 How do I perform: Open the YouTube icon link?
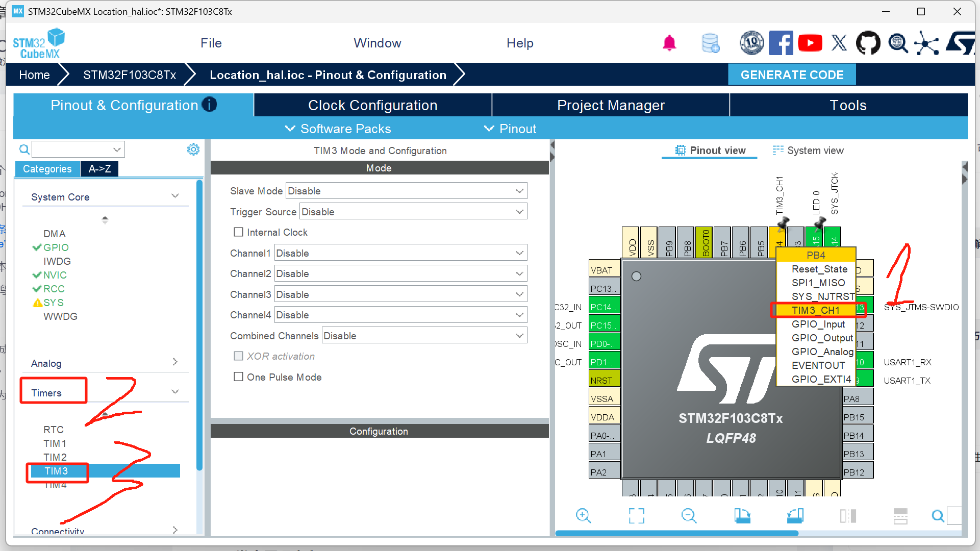tap(810, 43)
